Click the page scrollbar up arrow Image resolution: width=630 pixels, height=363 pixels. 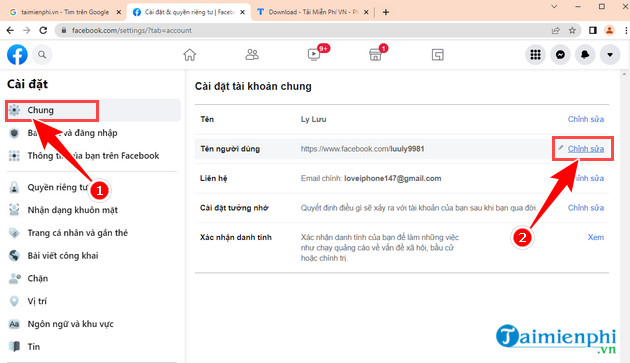(624, 74)
